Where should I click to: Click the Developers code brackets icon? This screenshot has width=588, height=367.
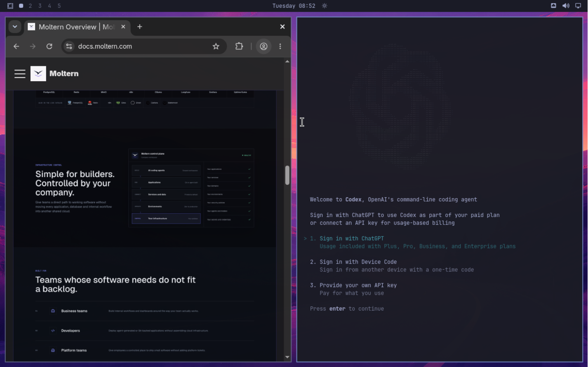(x=53, y=331)
